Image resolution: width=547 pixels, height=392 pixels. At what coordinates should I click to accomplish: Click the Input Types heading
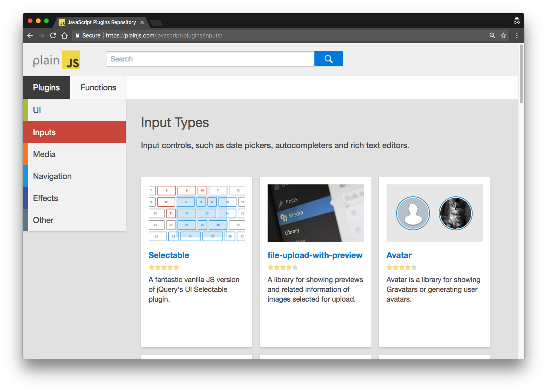tap(175, 123)
